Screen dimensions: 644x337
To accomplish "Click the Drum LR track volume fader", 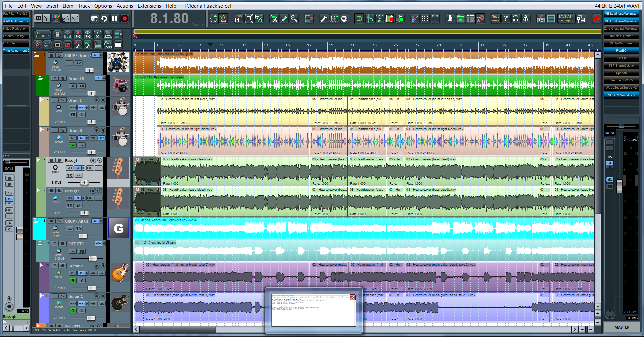I will click(91, 93).
